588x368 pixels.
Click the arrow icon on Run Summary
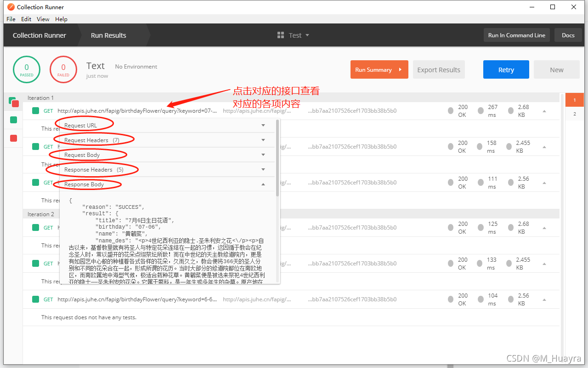tap(401, 70)
